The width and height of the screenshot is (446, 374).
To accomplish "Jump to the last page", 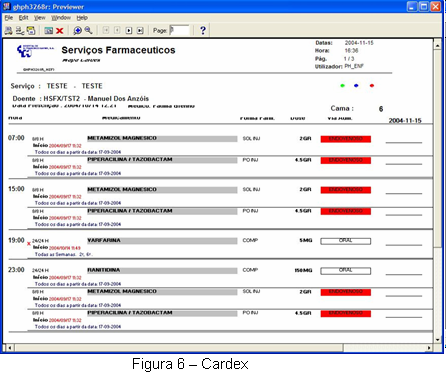I will (x=140, y=31).
